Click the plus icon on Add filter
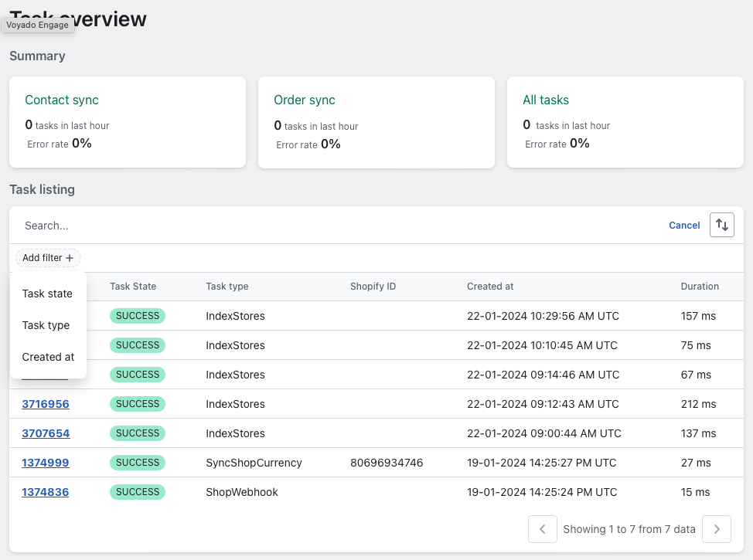Image resolution: width=753 pixels, height=560 pixels. (69, 257)
